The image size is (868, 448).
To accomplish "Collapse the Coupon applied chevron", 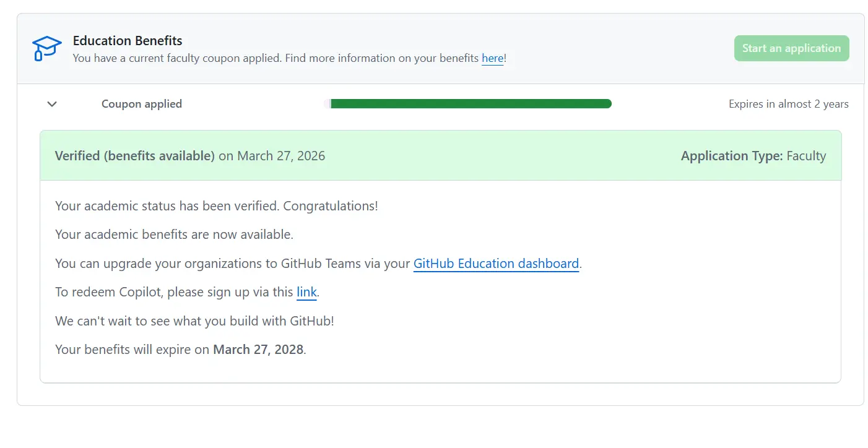I will (x=52, y=104).
